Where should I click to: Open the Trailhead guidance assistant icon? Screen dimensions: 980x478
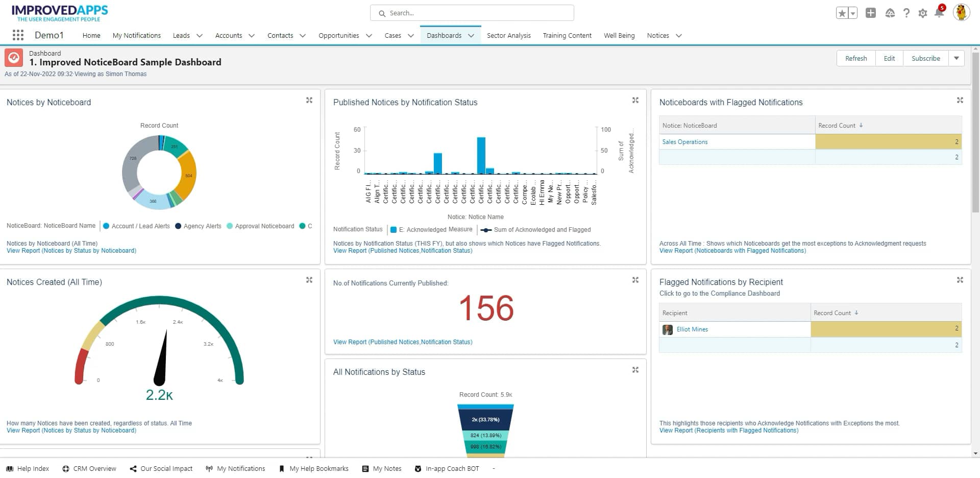click(x=890, y=13)
